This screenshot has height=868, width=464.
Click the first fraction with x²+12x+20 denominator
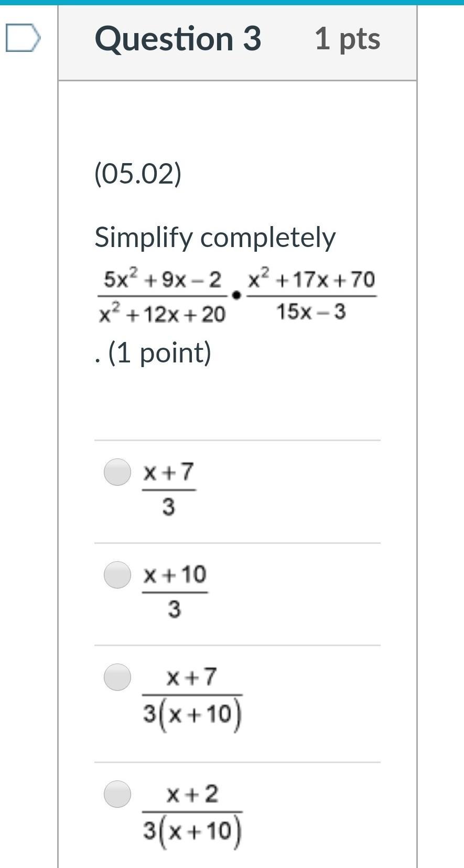[x=163, y=296]
